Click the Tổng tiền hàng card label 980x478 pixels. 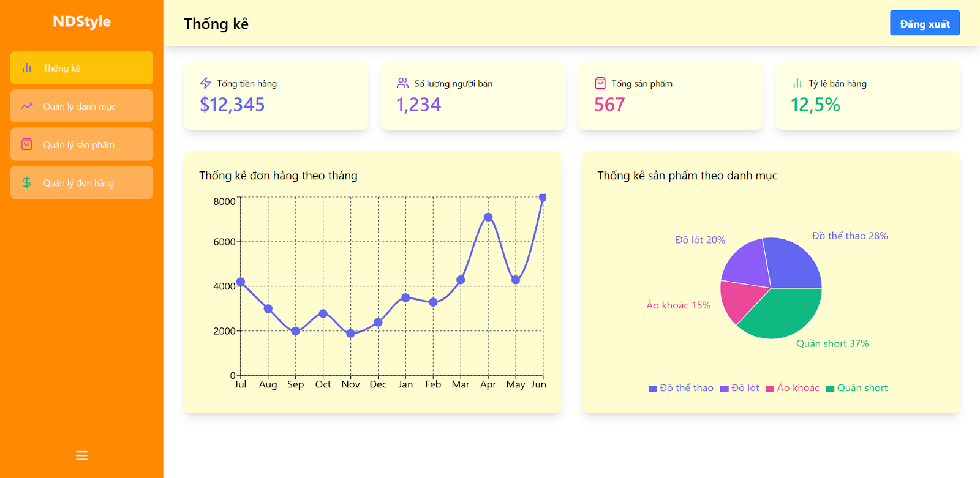click(x=247, y=83)
